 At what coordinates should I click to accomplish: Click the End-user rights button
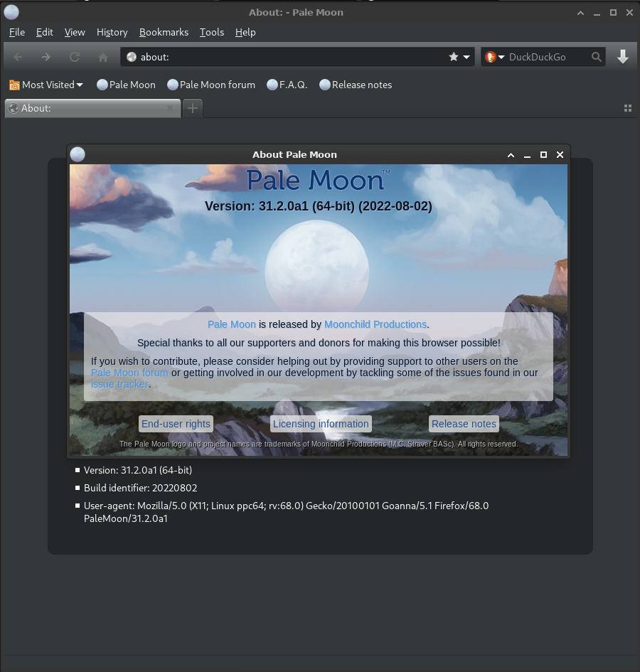pyautogui.click(x=176, y=424)
